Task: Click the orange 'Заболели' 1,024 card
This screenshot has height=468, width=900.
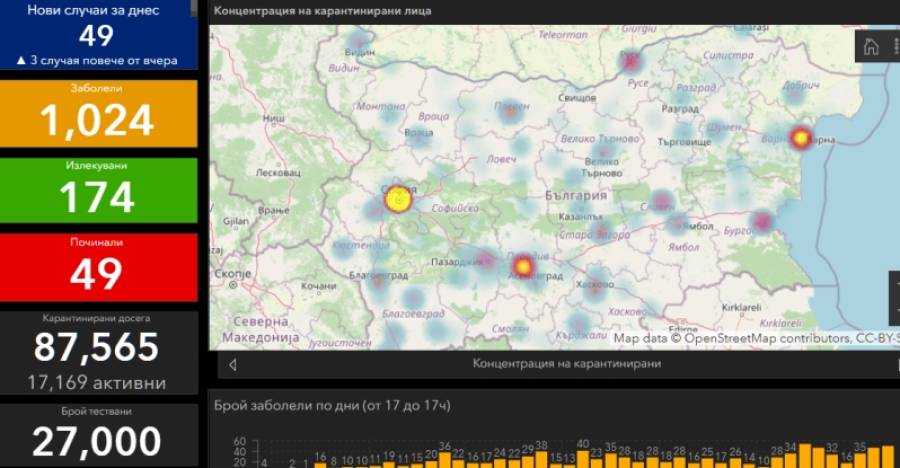Action: point(98,113)
